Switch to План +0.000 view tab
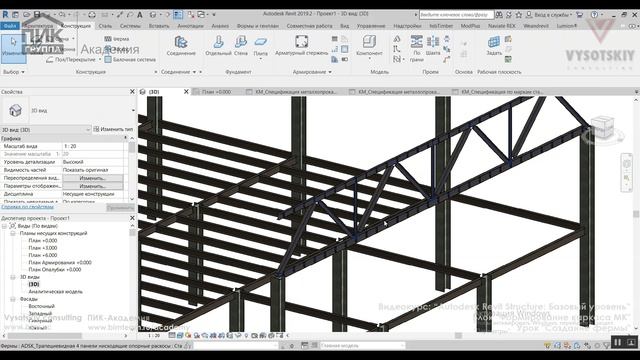This screenshot has width=640, height=360. point(216,92)
